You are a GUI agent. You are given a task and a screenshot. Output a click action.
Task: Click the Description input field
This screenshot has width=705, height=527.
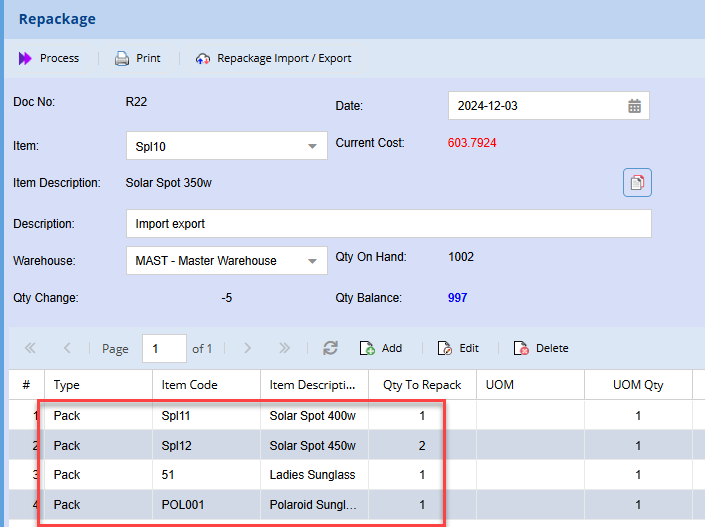point(388,224)
